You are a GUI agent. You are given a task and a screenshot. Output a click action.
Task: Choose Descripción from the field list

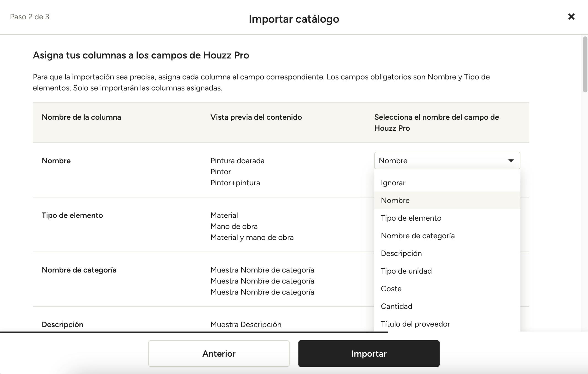(x=401, y=253)
